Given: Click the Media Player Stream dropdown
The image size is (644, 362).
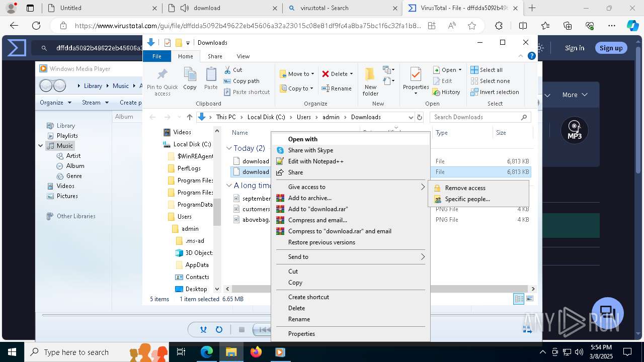Looking at the screenshot, I should coord(95,103).
